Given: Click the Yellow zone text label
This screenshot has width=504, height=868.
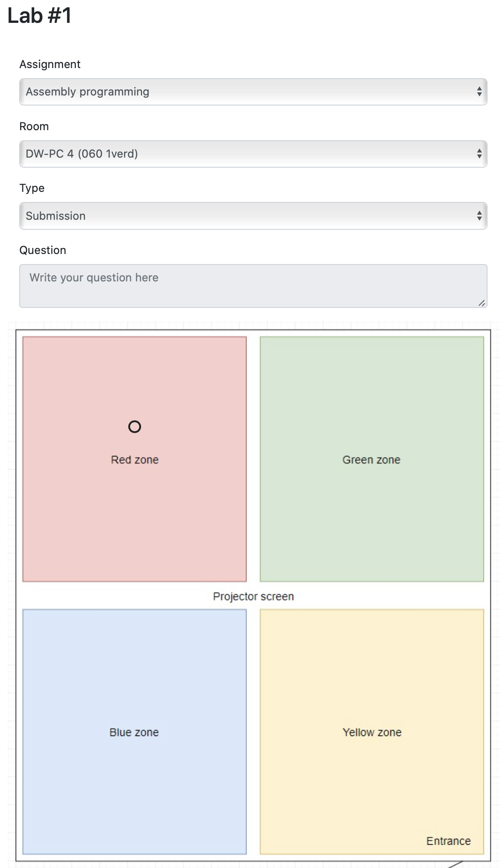Looking at the screenshot, I should [x=372, y=732].
